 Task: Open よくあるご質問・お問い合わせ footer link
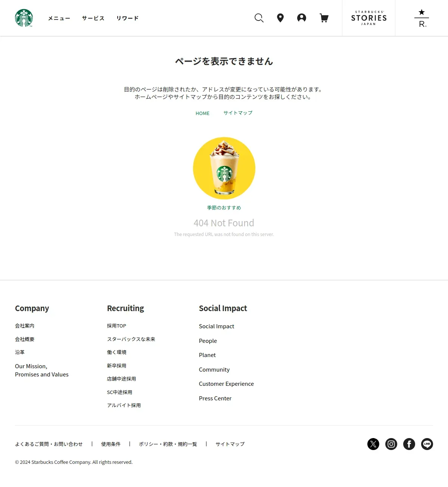[49, 444]
